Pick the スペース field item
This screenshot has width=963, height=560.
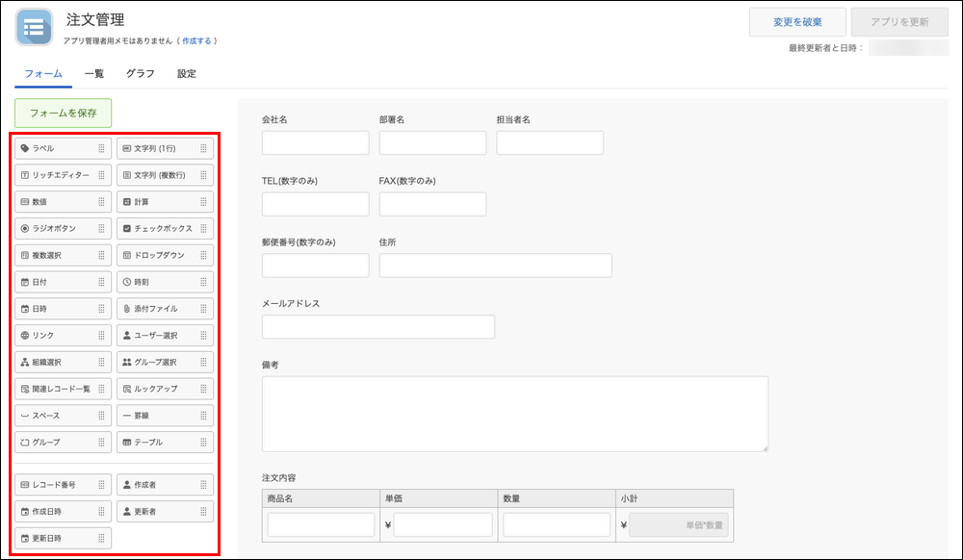(x=64, y=416)
